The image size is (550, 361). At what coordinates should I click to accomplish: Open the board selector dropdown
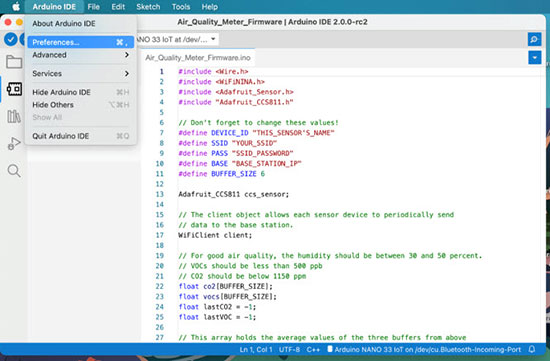point(177,39)
